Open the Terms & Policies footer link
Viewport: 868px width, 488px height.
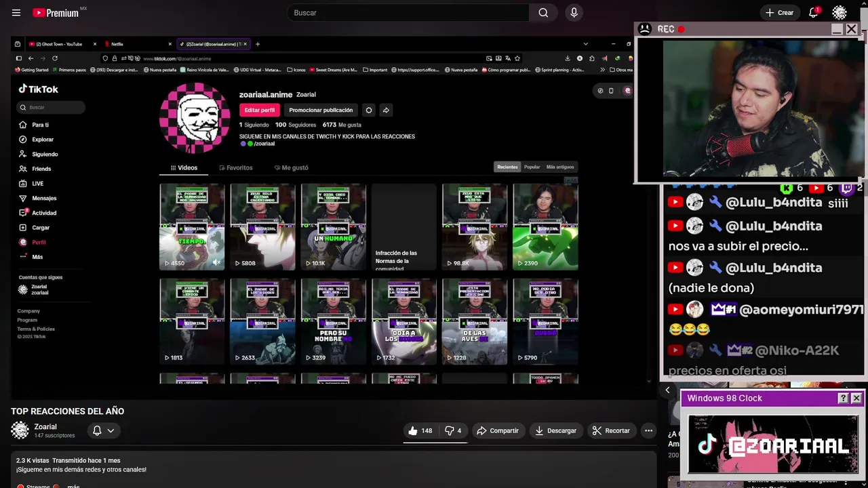coord(36,329)
